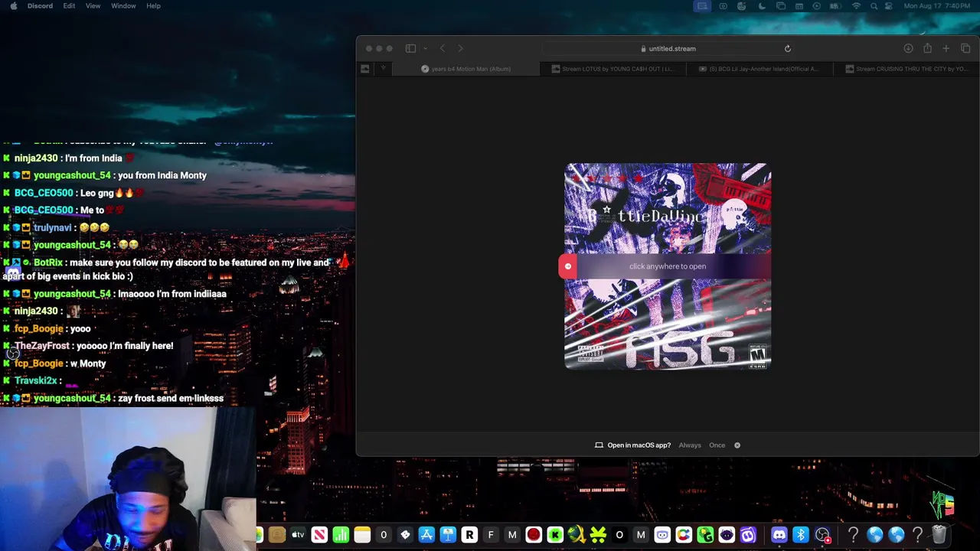Go back in Safari history
Viewport: 980px width, 551px height.
pyautogui.click(x=442, y=48)
